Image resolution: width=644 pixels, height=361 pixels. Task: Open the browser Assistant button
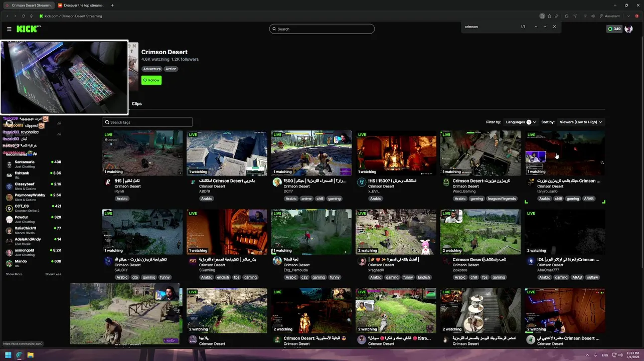(609, 16)
